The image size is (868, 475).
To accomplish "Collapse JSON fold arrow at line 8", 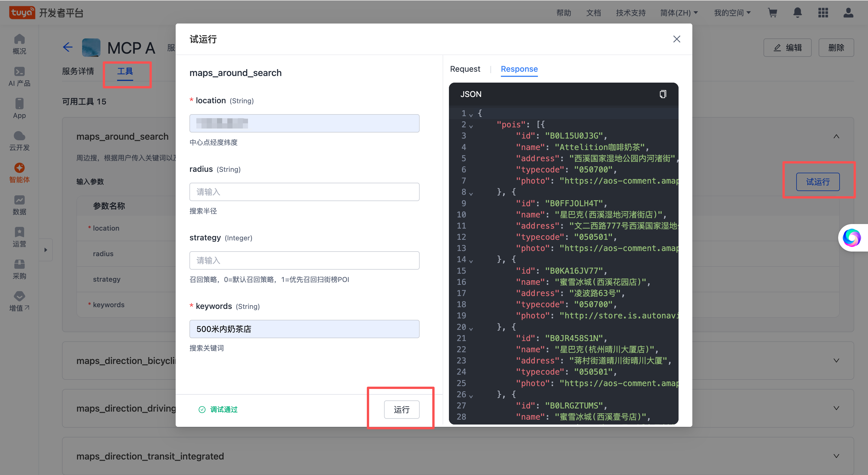I will coord(471,194).
